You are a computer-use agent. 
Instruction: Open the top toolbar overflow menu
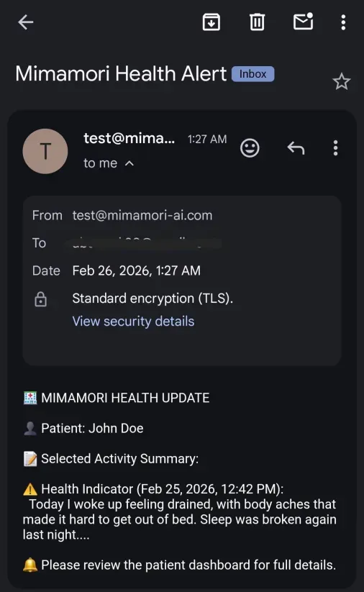click(x=343, y=22)
